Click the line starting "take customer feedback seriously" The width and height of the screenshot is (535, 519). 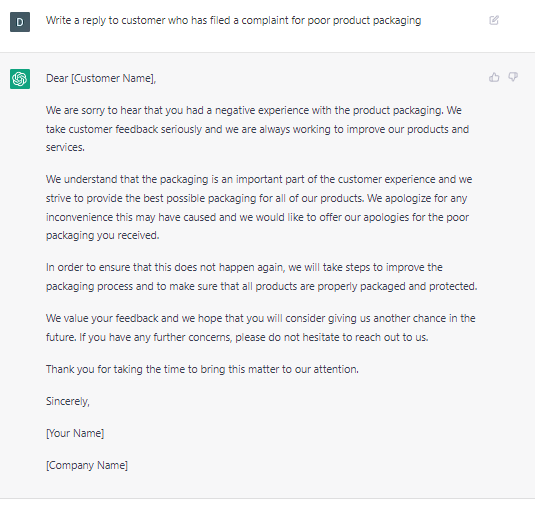[257, 129]
